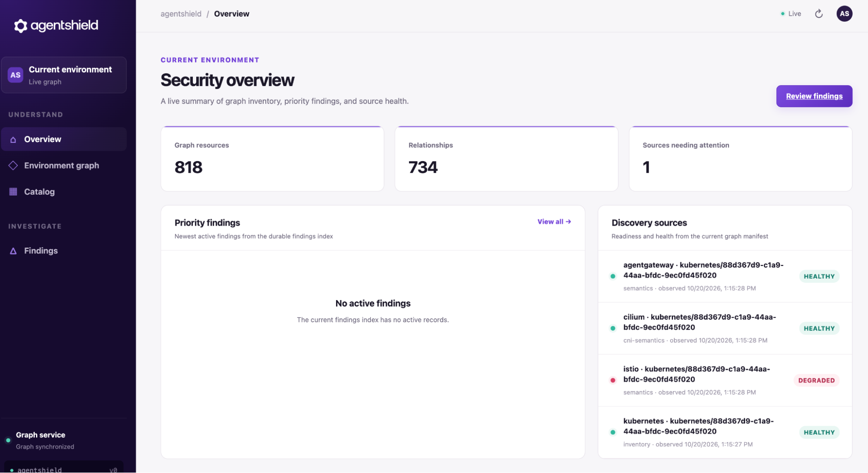Click the AS badge in Current environment card
The width and height of the screenshot is (868, 473).
tap(16, 75)
